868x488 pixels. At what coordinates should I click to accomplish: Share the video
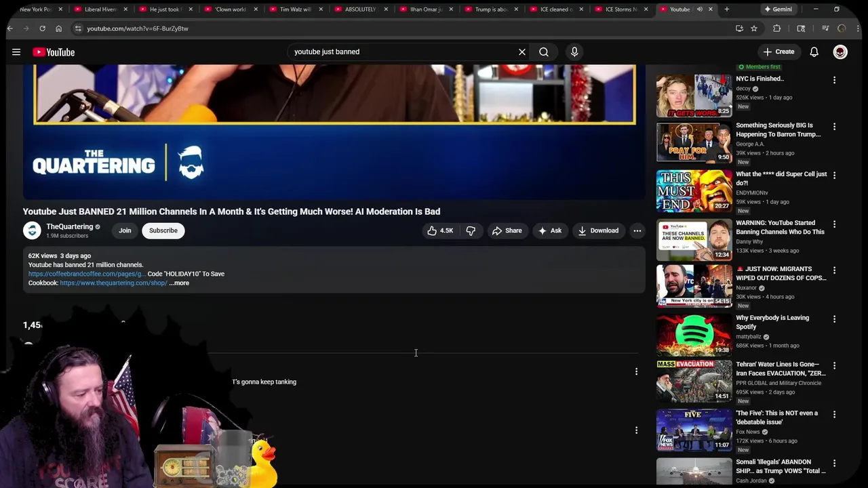point(507,230)
